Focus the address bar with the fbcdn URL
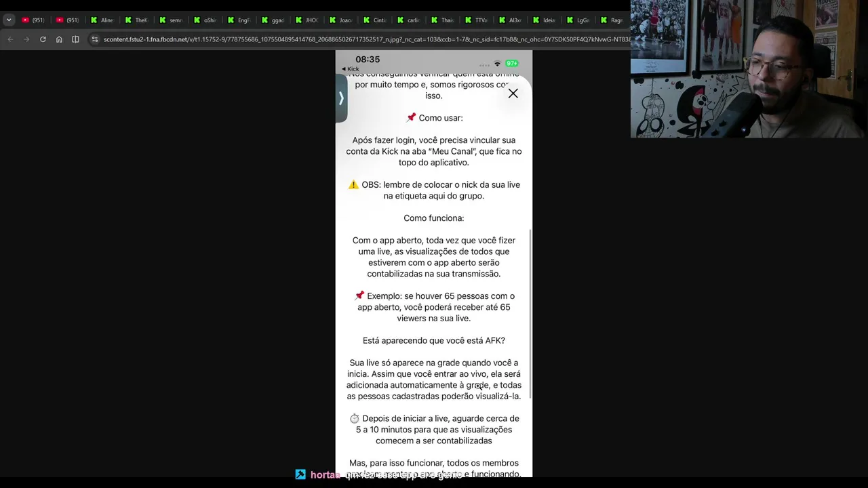Image resolution: width=868 pixels, height=488 pixels. (366, 39)
